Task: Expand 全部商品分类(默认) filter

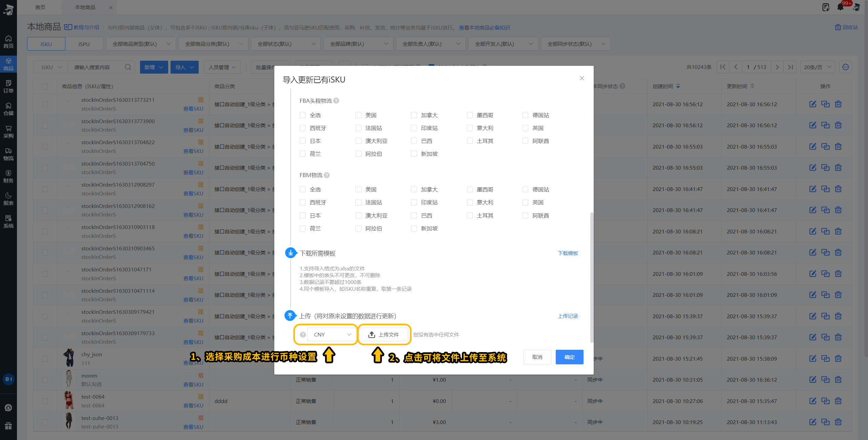Action: point(214,44)
